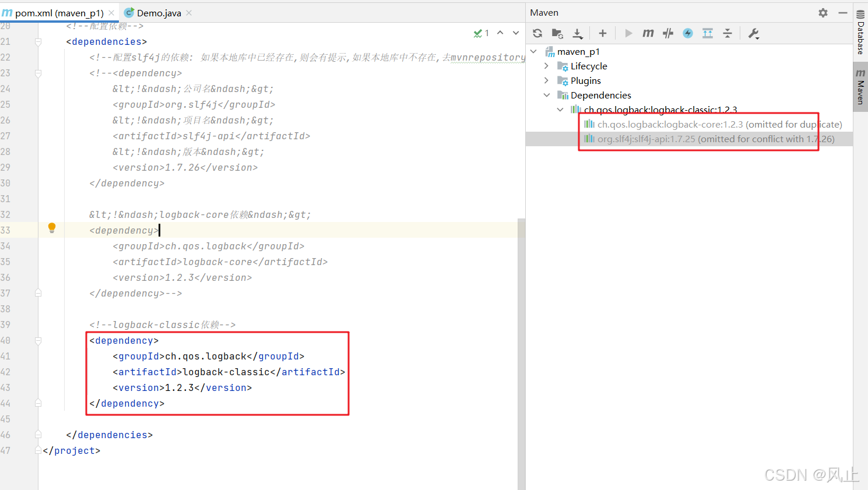This screenshot has width=868, height=490.
Task: Open Maven Settings wrench menu
Action: click(753, 33)
